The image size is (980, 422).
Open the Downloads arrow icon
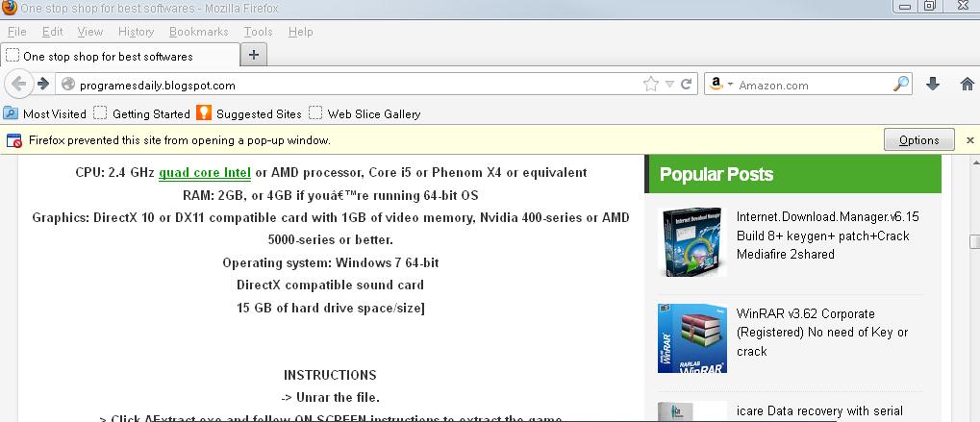click(933, 84)
